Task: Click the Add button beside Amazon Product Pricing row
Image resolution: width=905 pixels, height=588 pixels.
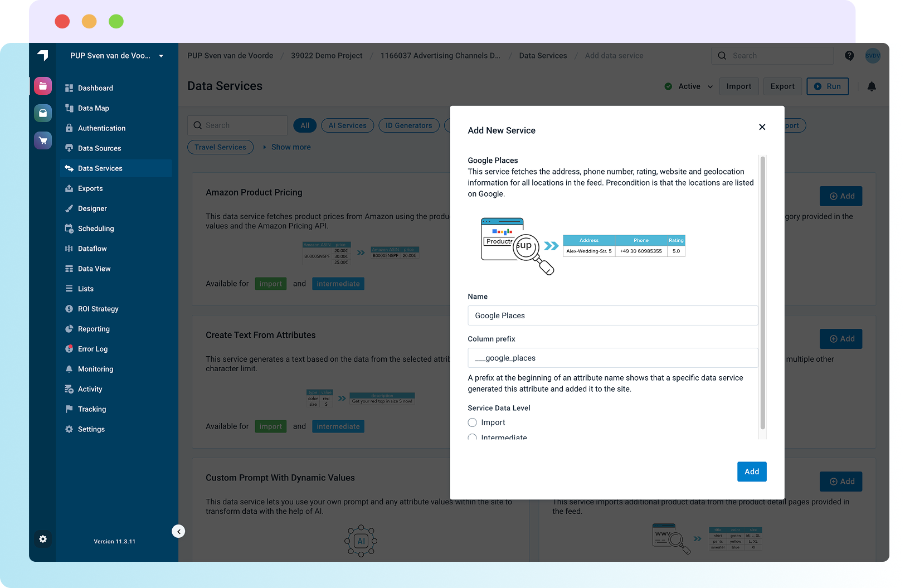Action: coord(841,196)
